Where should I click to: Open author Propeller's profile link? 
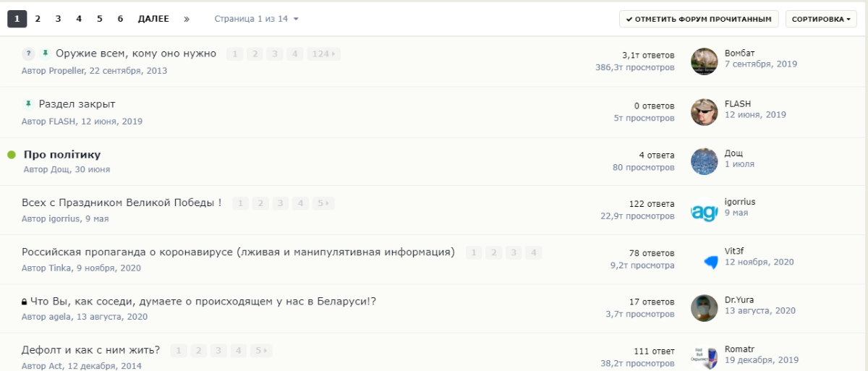[67, 71]
